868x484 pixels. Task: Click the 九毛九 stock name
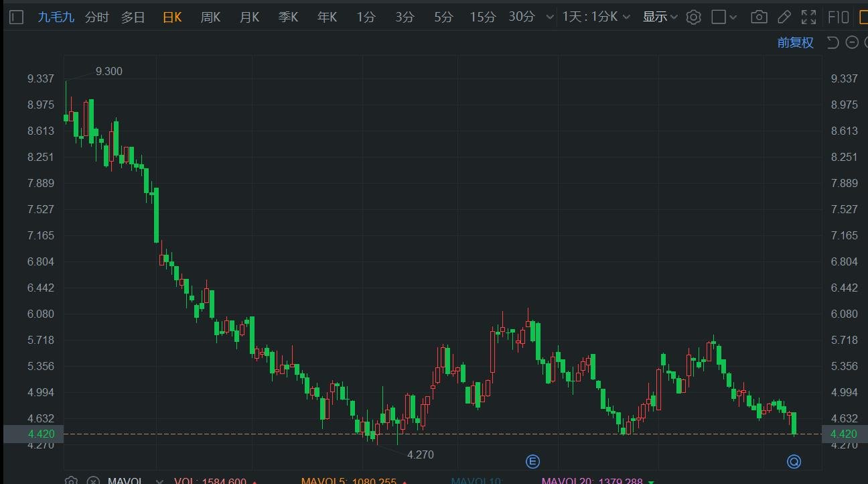(56, 17)
